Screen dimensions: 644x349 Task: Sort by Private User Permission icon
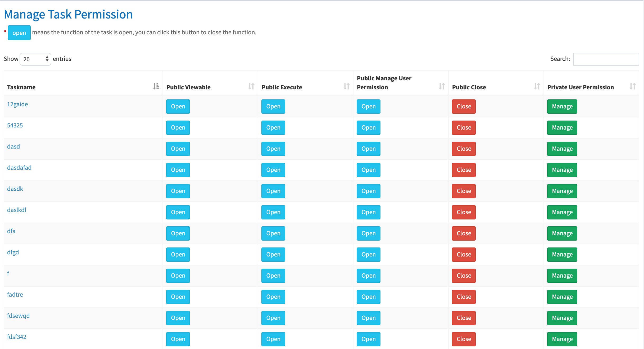(x=633, y=86)
